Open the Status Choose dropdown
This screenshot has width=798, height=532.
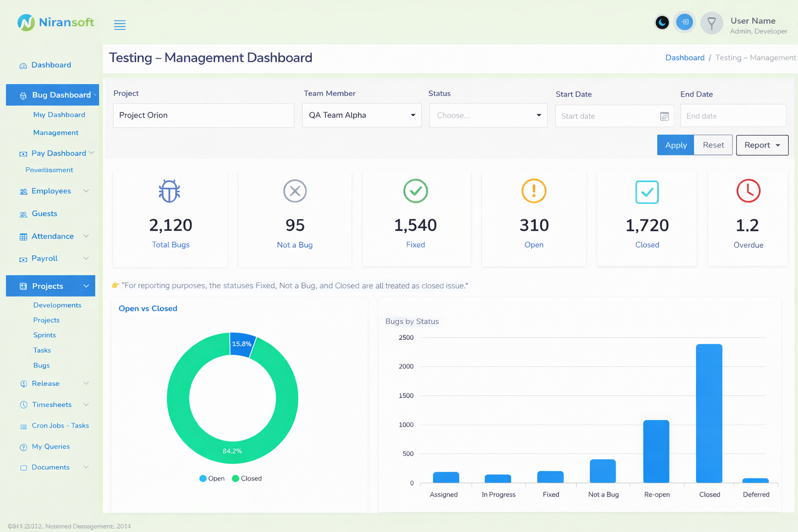(x=488, y=115)
